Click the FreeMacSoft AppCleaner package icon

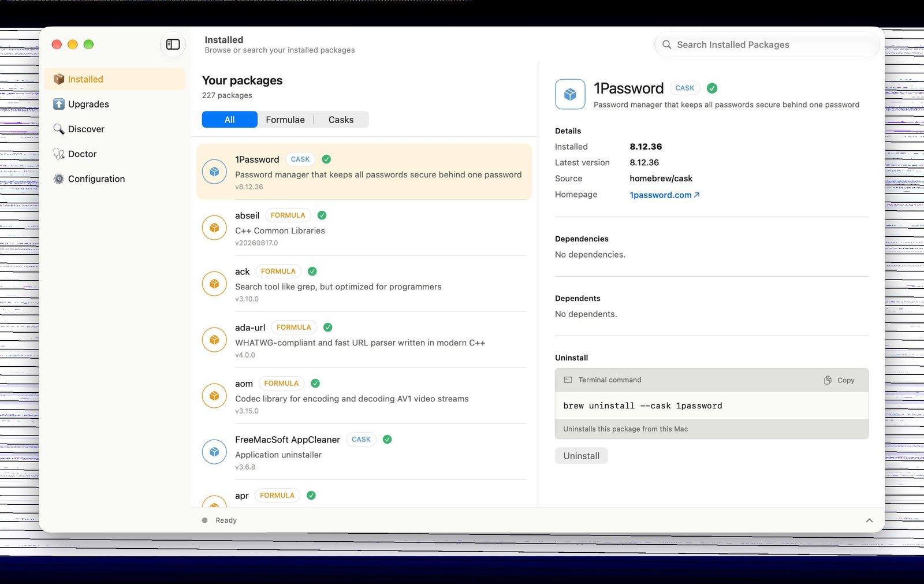(214, 452)
